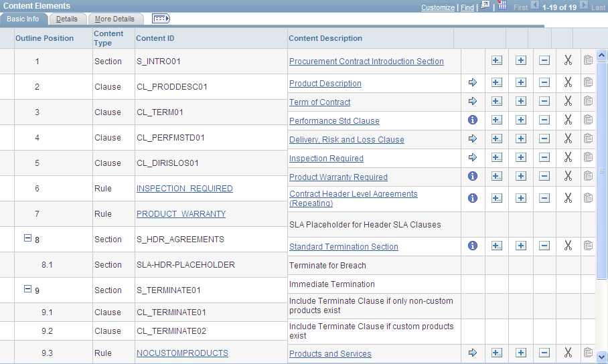Click the CL_TERMINATE02 content ID cell
Viewport: 608px width, 364px height.
(171, 331)
